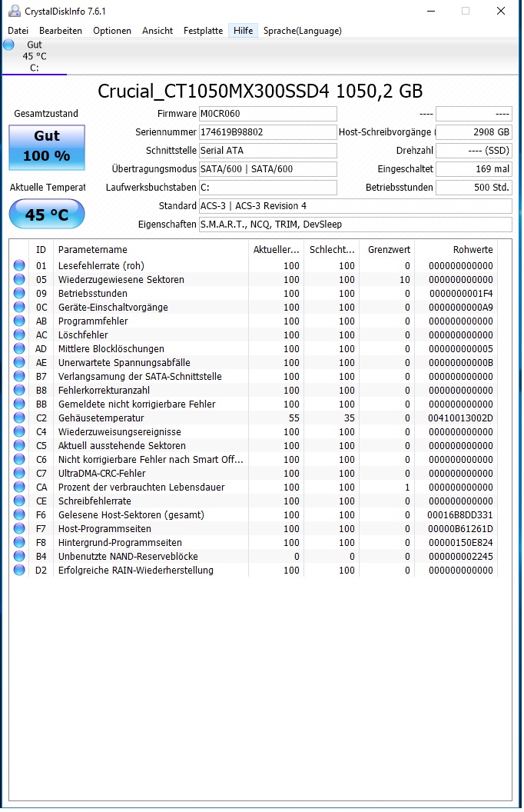Viewport: 524px width, 812px height.
Task: Click the CrystalDiskInfo app icon in title bar
Action: tap(14, 11)
